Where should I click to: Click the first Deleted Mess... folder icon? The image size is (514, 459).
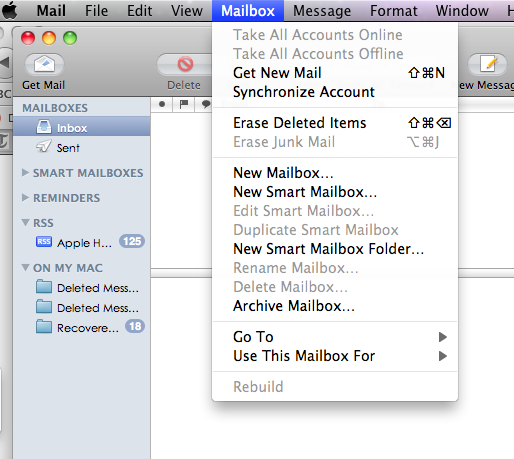pyautogui.click(x=44, y=287)
